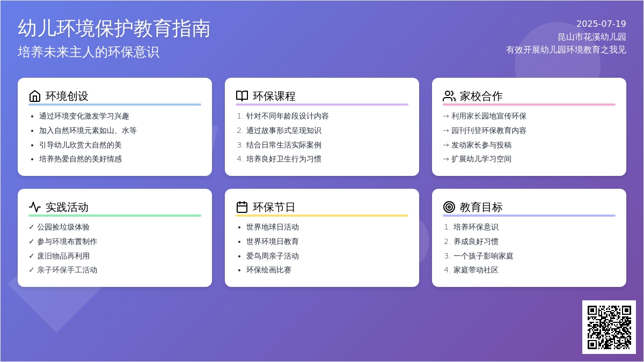Click the bullet 通过环境变化激发学习兴趣
Viewport: 644px width, 362px height.
(84, 116)
